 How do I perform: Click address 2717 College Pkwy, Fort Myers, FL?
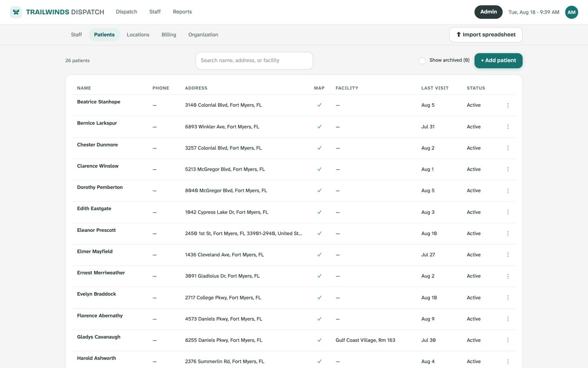tap(223, 297)
